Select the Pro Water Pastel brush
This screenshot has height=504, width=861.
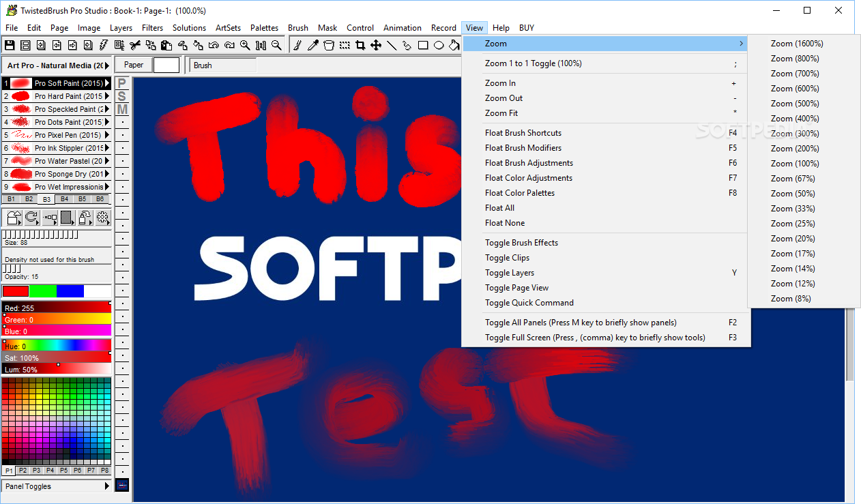pos(56,161)
